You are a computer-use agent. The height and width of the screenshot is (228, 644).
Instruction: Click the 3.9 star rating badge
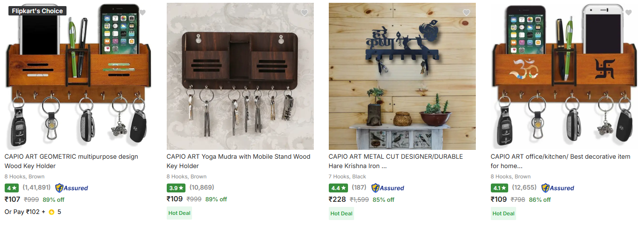[176, 188]
